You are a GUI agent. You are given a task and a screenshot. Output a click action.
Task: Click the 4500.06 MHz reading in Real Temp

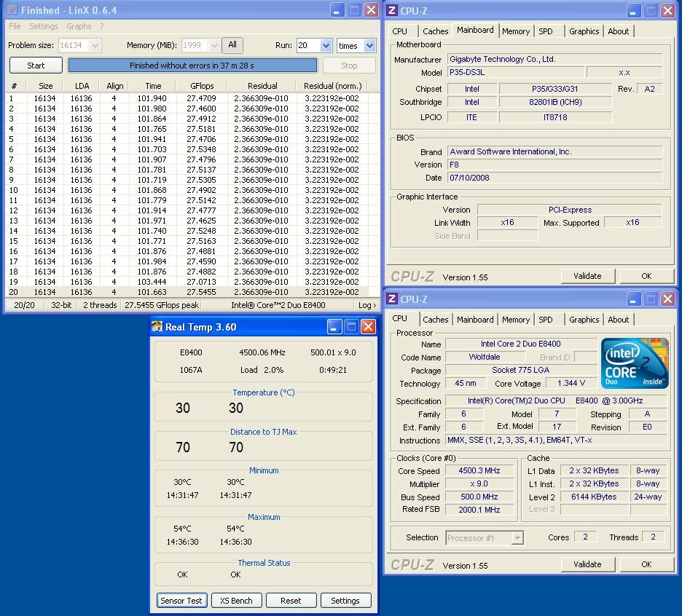pos(262,352)
